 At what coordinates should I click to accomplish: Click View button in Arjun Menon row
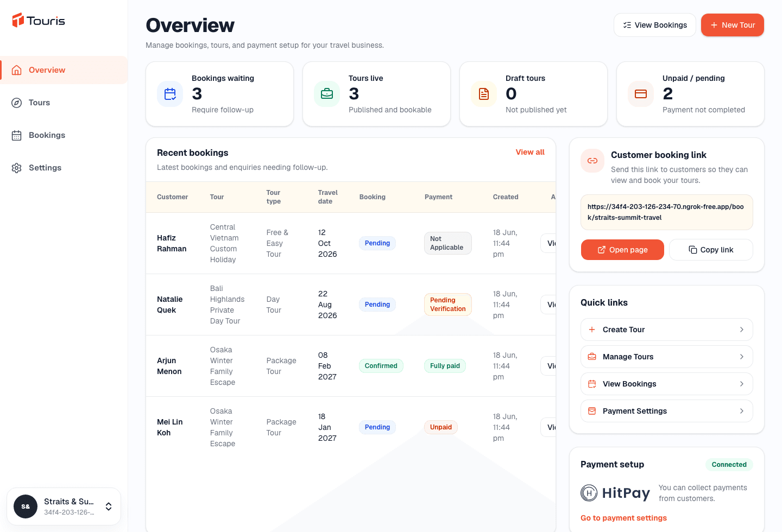tap(549, 366)
